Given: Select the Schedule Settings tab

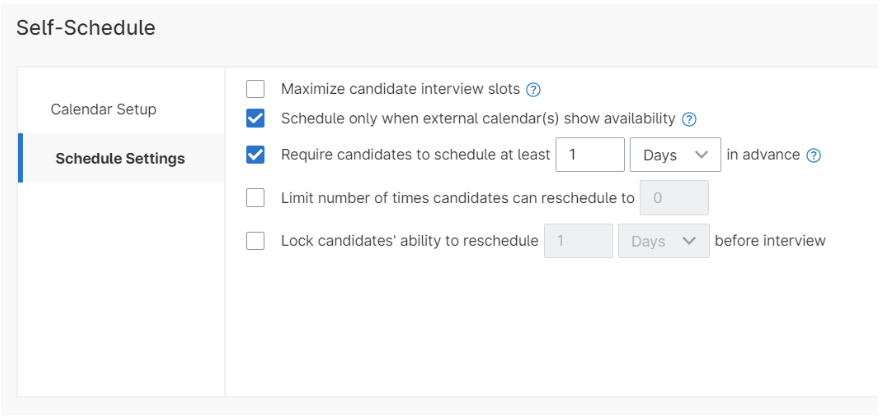Looking at the screenshot, I should 120,158.
